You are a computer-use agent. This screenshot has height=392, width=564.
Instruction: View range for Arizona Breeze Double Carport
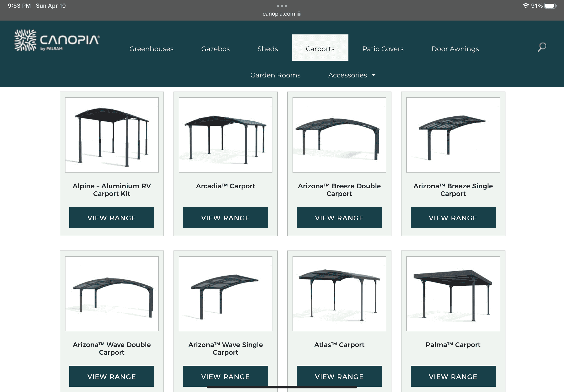(339, 218)
